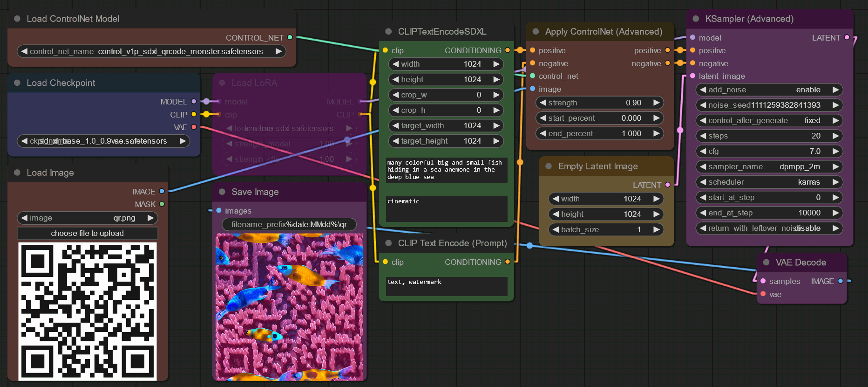
Task: Click the generated fish image preview
Action: coord(289,307)
